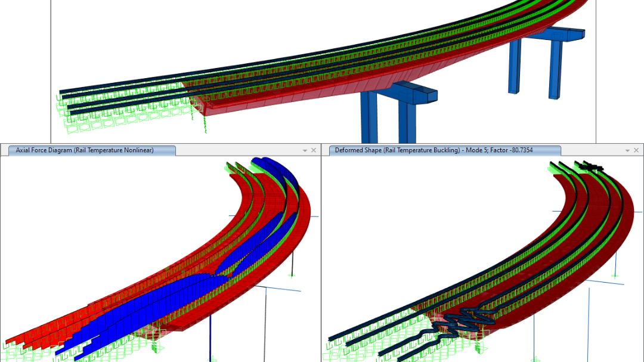
Task: Click green support symbol at Deformed Shape right edge
Action: pyautogui.click(x=614, y=276)
